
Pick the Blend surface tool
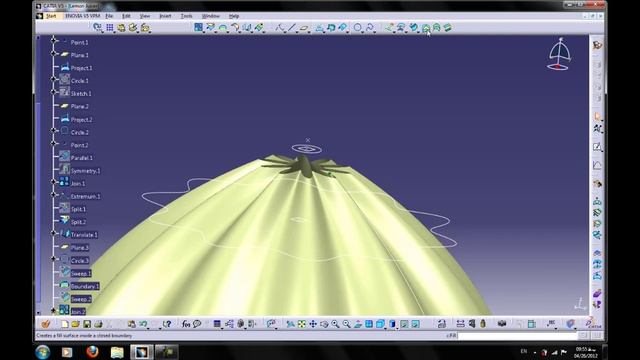[x=448, y=28]
